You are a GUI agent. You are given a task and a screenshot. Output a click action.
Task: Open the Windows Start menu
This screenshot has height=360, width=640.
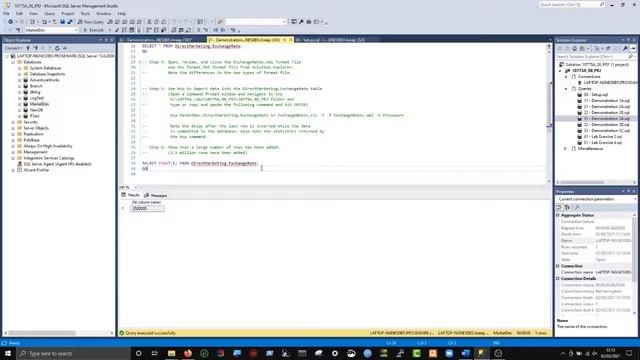coord(8,353)
